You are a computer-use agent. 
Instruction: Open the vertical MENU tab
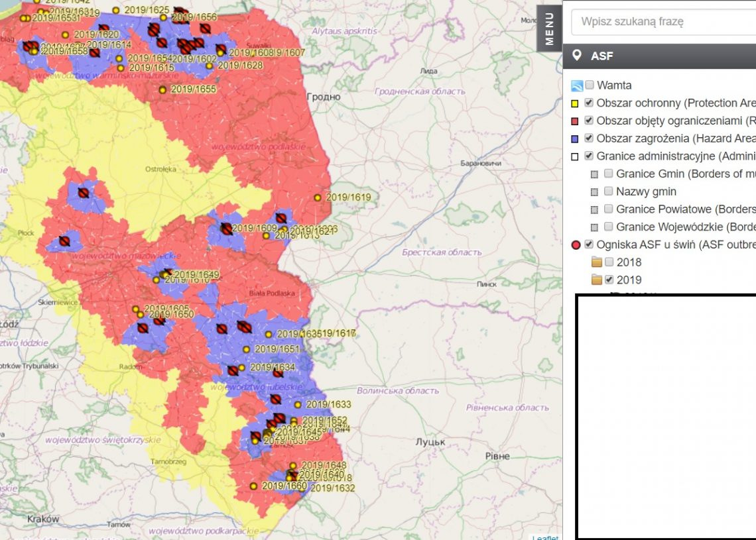[x=549, y=30]
